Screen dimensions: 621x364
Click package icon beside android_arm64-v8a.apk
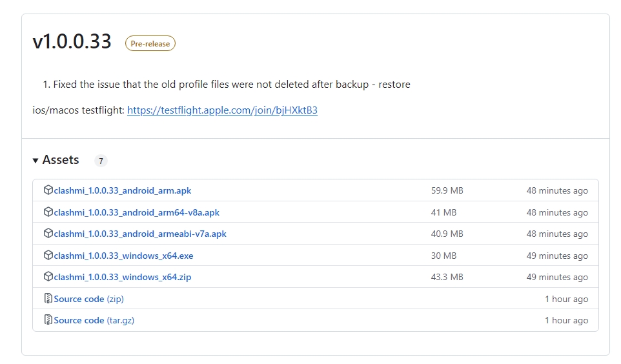48,212
